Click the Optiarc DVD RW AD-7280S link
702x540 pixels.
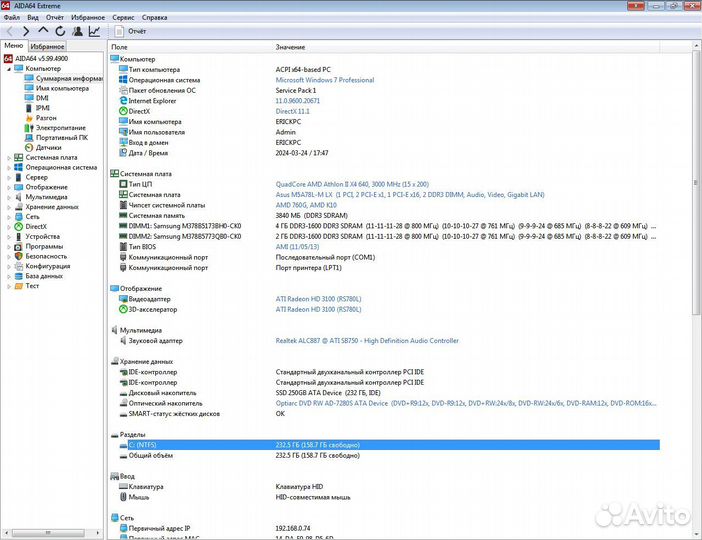(466, 403)
